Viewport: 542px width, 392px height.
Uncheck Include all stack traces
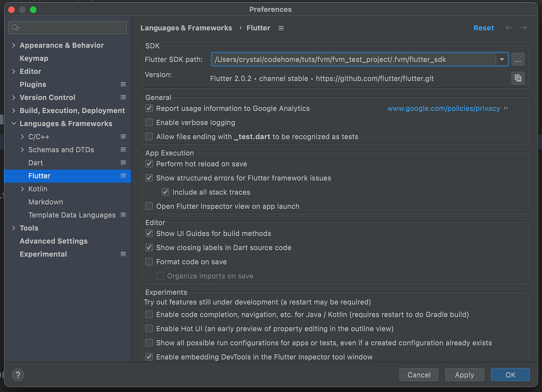pyautogui.click(x=165, y=192)
